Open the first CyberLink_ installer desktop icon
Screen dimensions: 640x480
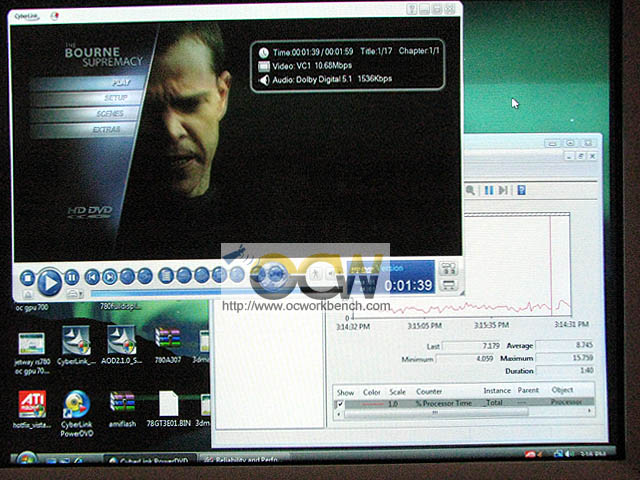[76, 345]
